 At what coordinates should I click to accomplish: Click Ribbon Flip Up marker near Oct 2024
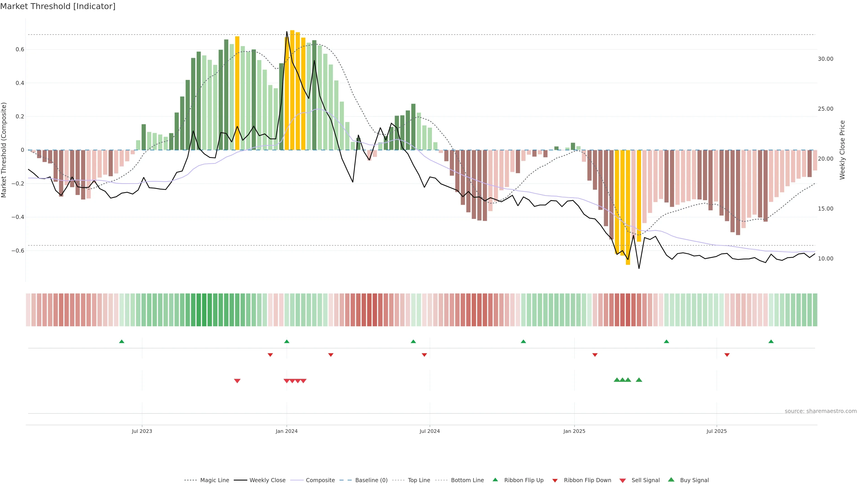click(x=523, y=342)
